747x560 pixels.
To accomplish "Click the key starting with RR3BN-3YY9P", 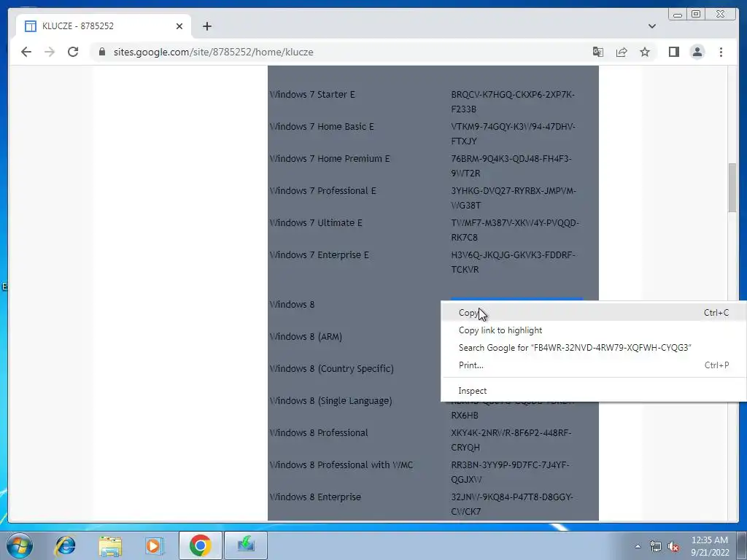I will 510,472.
